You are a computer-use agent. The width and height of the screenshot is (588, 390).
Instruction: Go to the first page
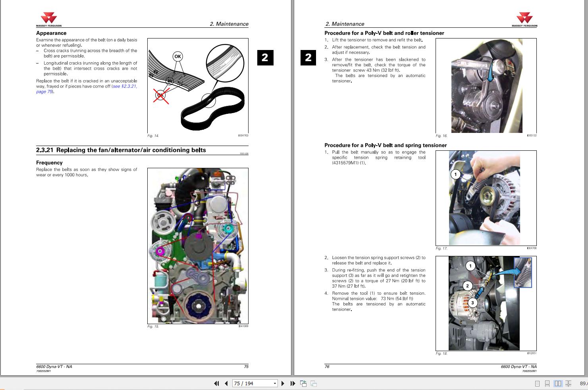[x=216, y=383]
